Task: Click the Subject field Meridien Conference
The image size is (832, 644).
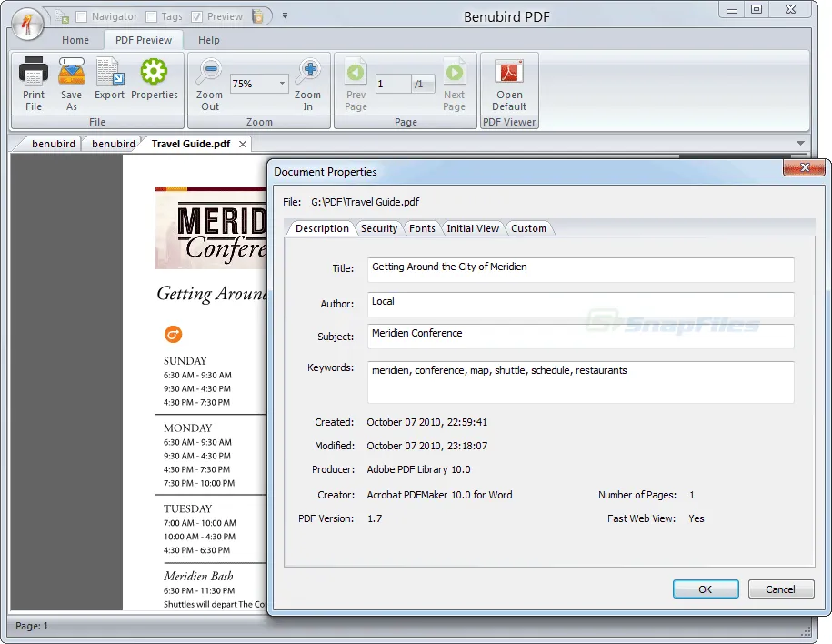Action: (580, 337)
